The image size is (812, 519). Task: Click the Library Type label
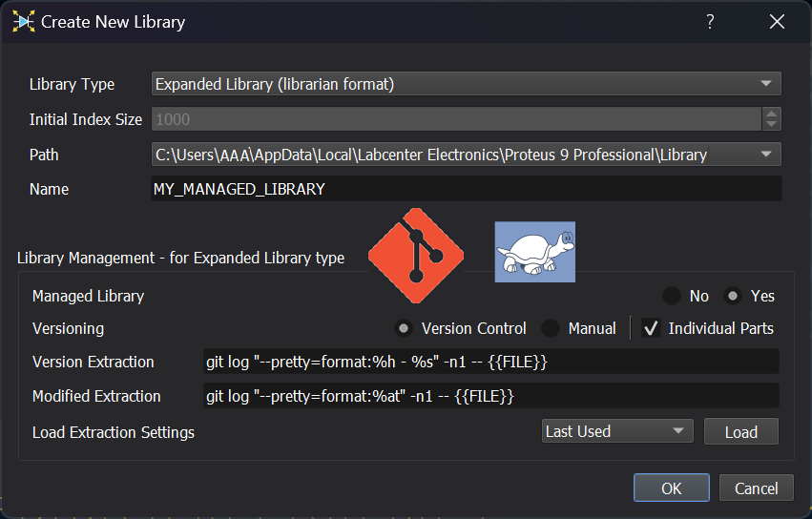[72, 84]
